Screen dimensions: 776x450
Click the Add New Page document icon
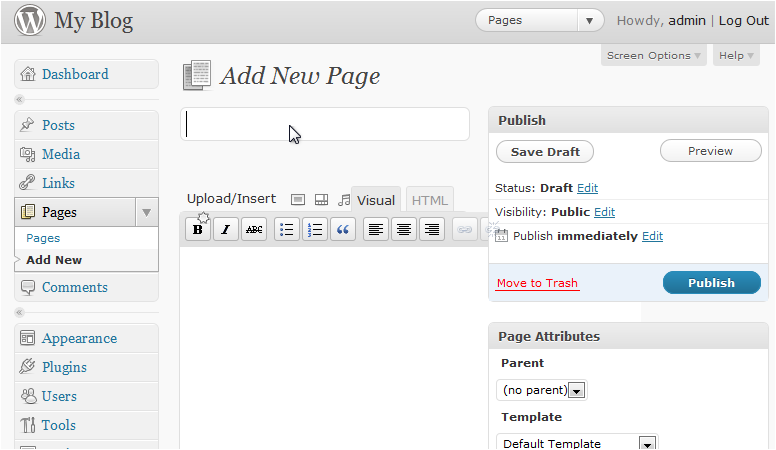click(197, 75)
